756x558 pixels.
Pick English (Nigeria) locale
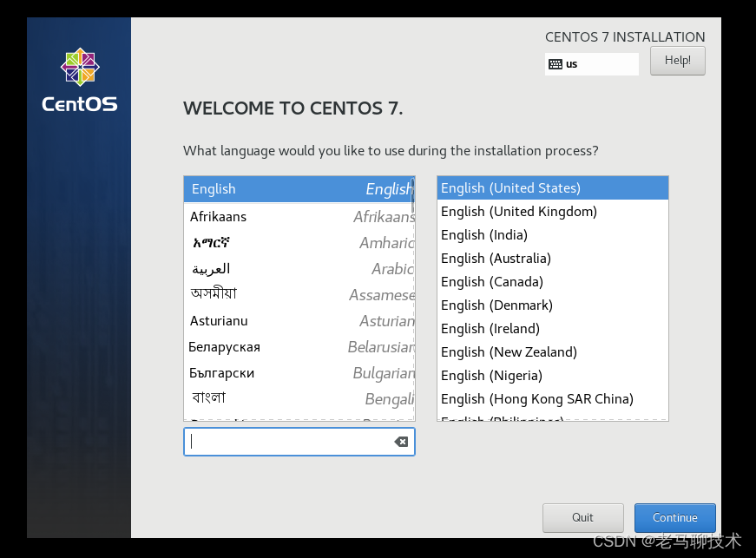pyautogui.click(x=553, y=376)
